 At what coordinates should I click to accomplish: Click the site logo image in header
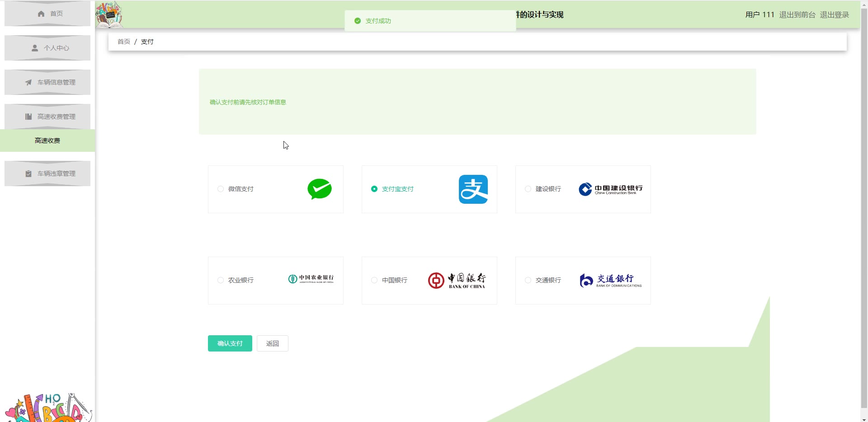pos(109,14)
